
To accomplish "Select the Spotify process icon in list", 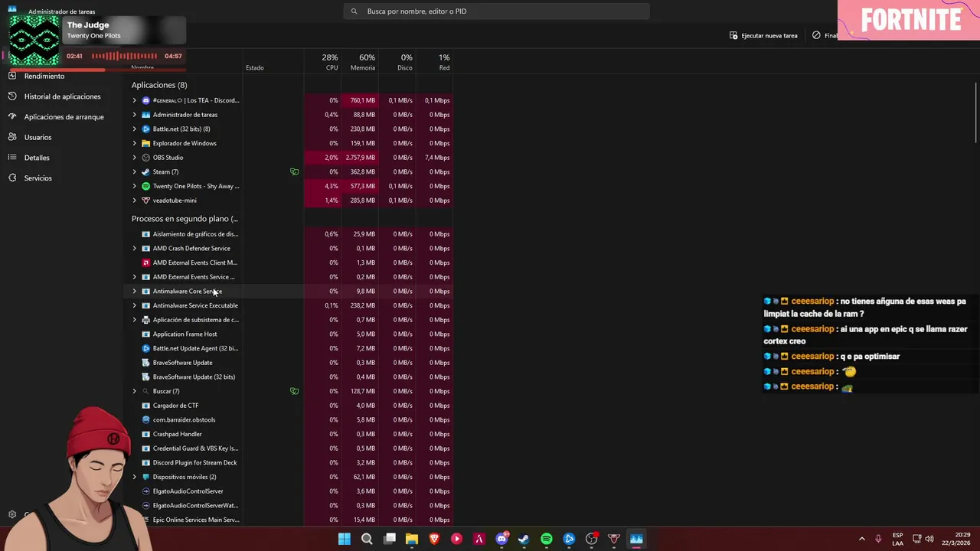I will [146, 186].
